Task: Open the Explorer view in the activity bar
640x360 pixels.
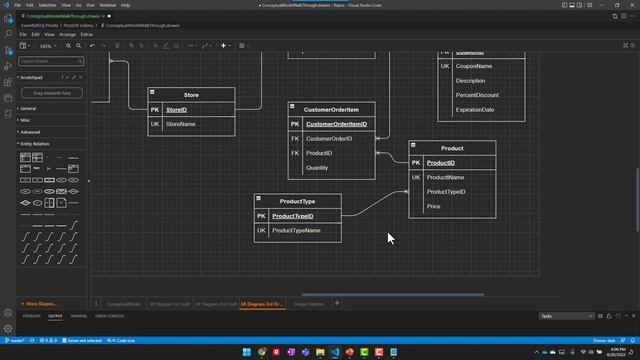Action: tap(8, 18)
